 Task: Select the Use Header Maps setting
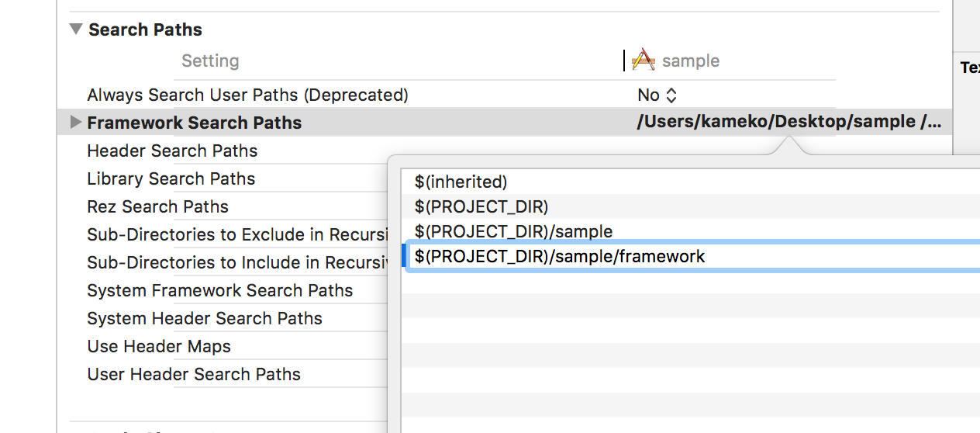tap(159, 347)
